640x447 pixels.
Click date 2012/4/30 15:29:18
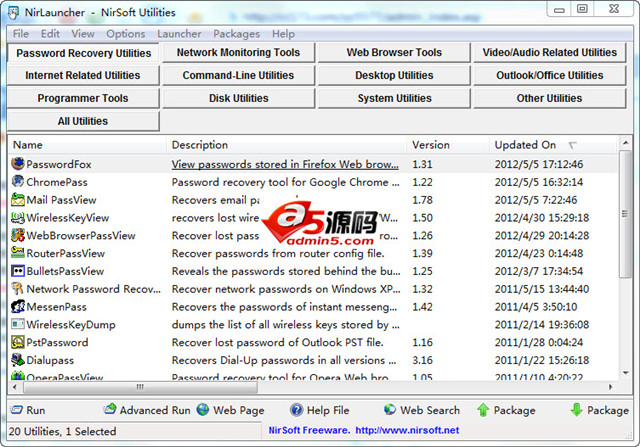point(542,218)
